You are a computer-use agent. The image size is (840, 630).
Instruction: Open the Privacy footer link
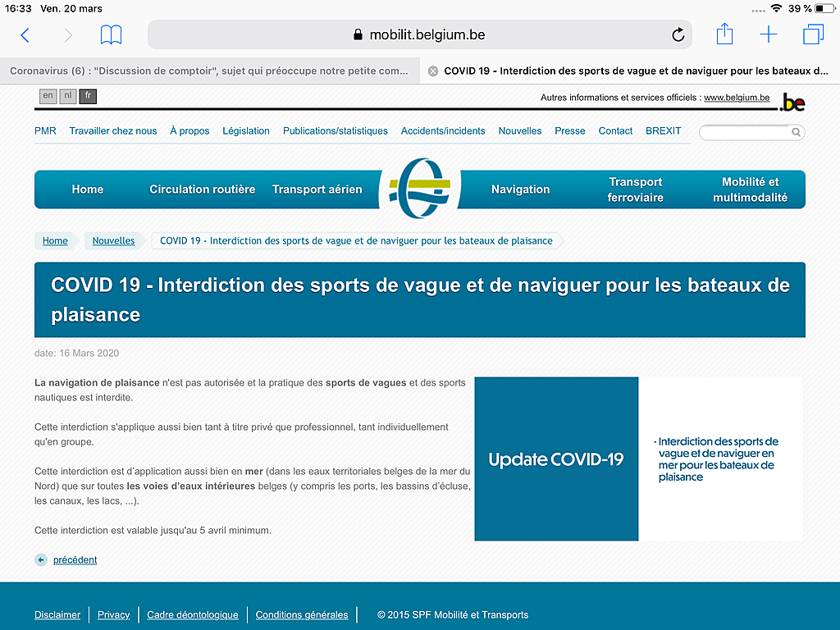point(113,614)
